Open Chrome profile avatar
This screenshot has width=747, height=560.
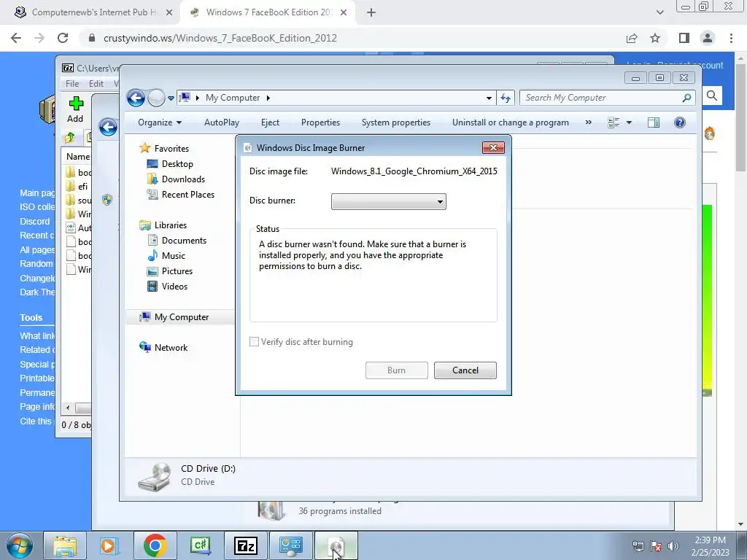pos(708,38)
